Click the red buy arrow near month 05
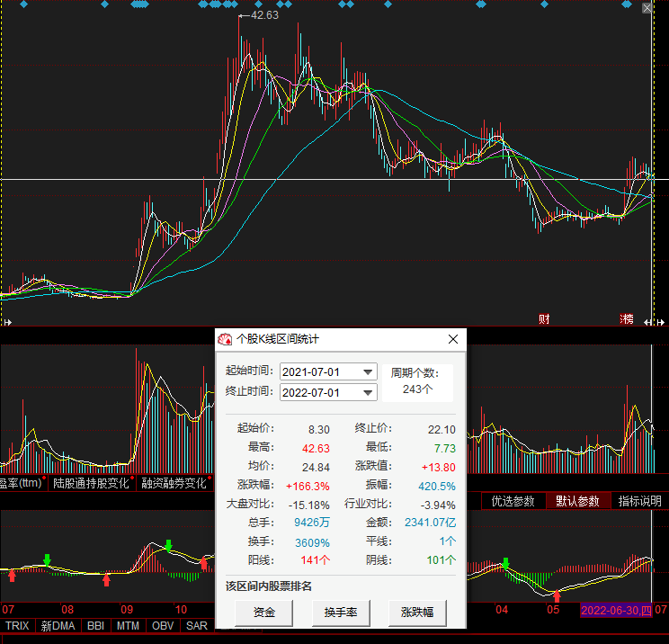 point(557,595)
